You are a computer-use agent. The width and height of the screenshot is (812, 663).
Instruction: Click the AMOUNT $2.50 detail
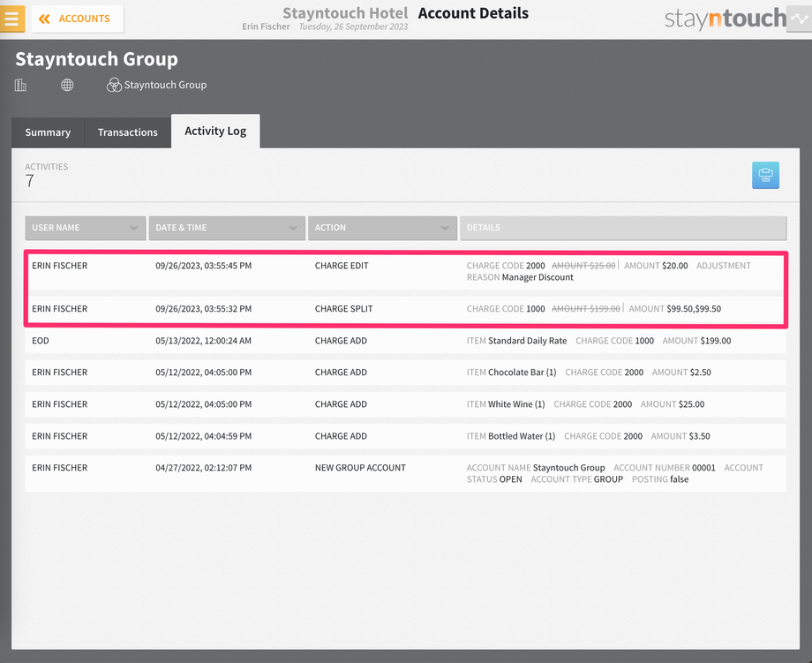[x=681, y=373]
